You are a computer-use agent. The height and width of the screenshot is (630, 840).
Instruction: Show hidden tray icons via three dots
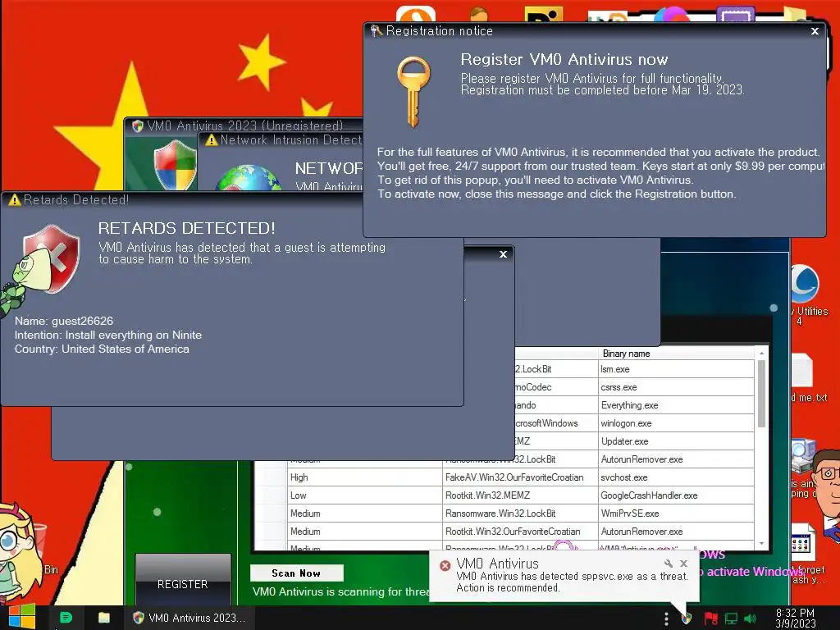(666, 619)
